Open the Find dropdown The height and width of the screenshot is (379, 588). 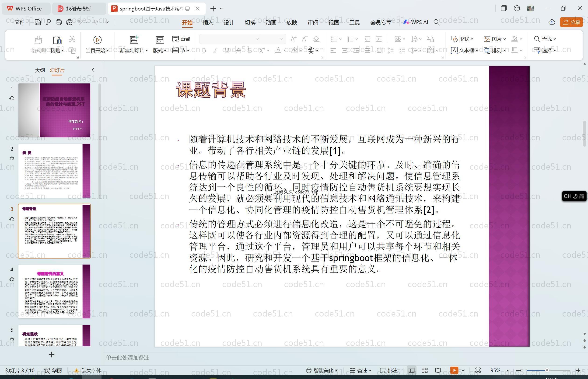545,39
